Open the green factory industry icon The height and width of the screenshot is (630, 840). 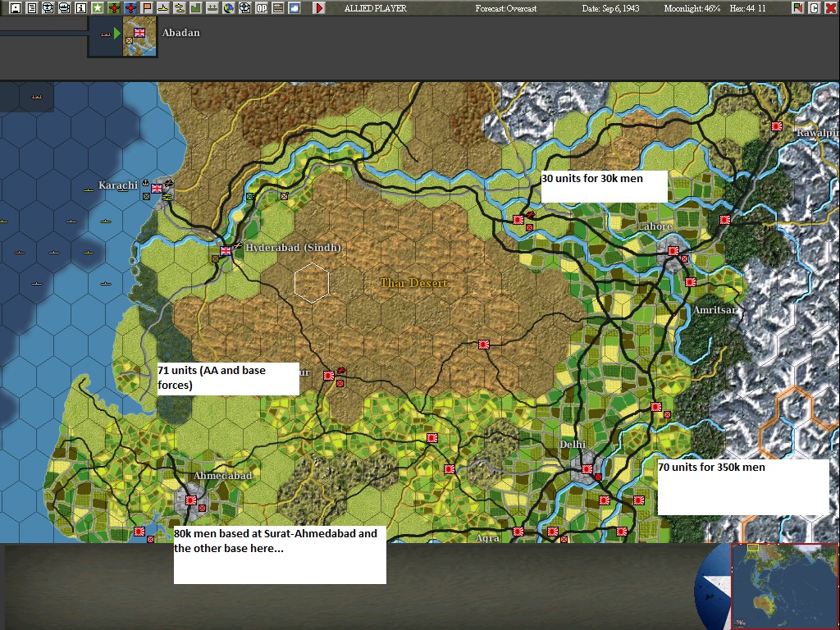point(196,8)
